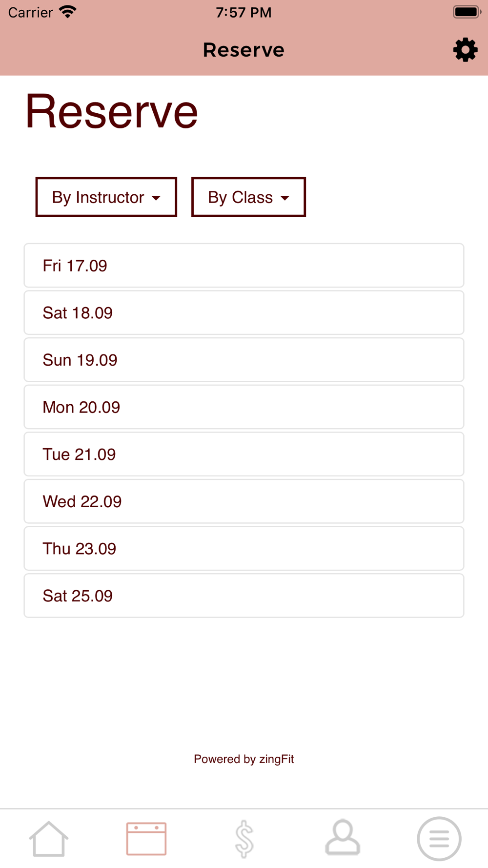This screenshot has width=488, height=868.
Task: Open settings gear icon
Action: (465, 50)
